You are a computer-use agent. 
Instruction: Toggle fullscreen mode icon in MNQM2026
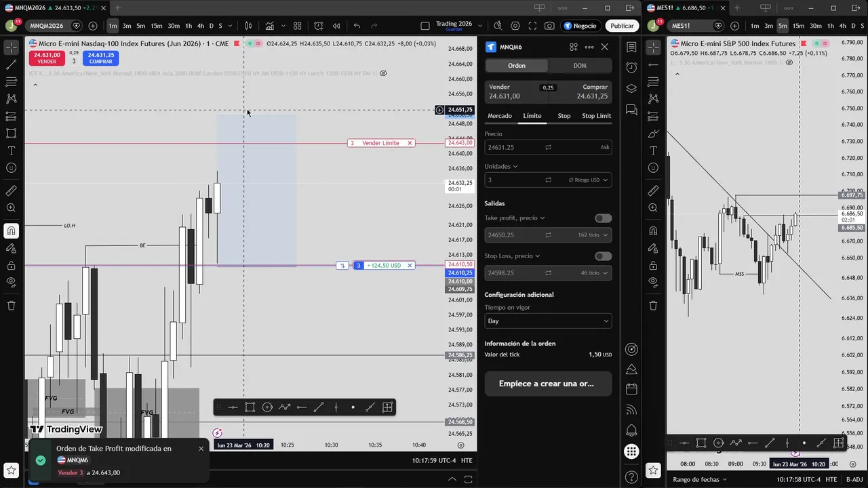pos(532,26)
